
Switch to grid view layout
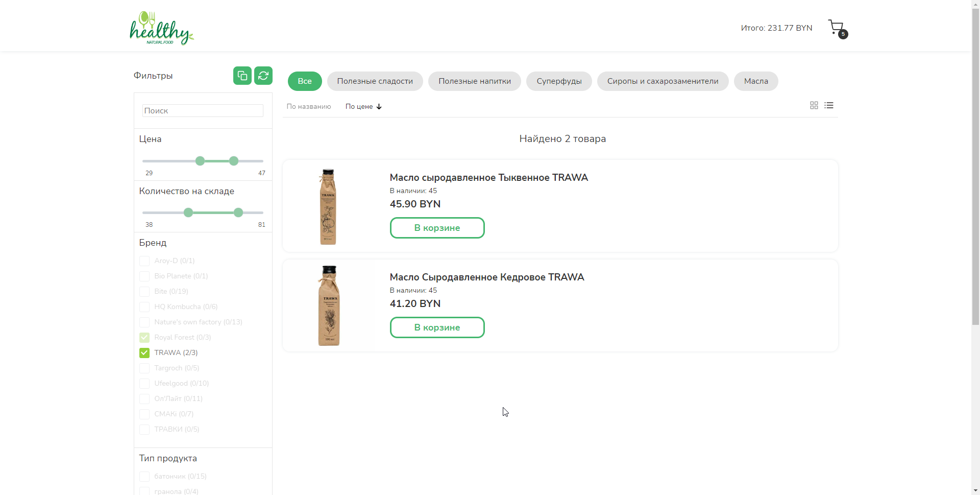(814, 105)
